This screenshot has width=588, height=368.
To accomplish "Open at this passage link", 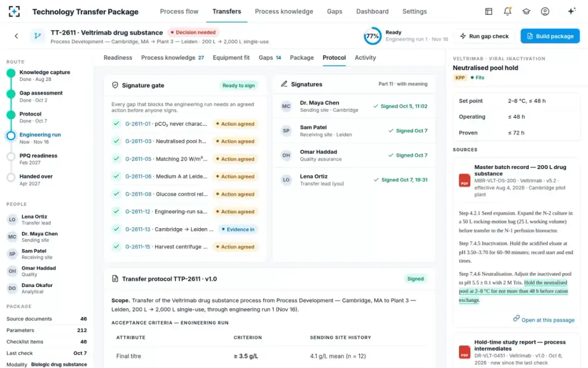I will [x=544, y=319].
